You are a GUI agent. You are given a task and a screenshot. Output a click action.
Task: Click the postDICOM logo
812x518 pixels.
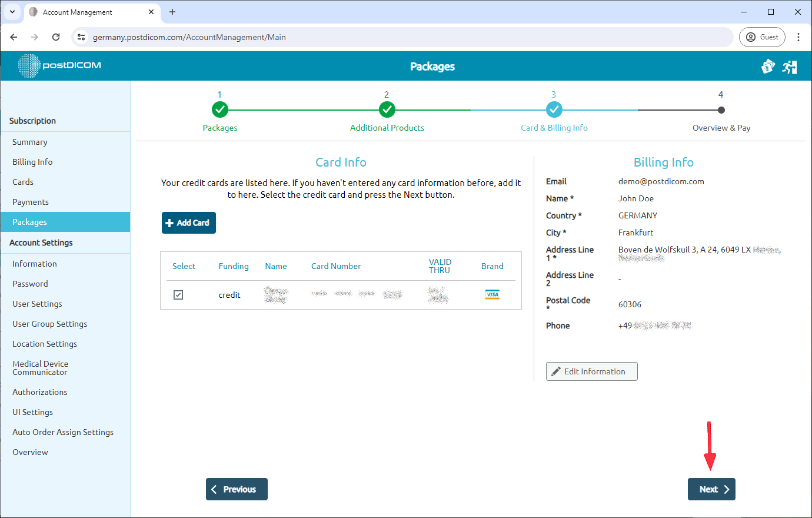coord(59,66)
